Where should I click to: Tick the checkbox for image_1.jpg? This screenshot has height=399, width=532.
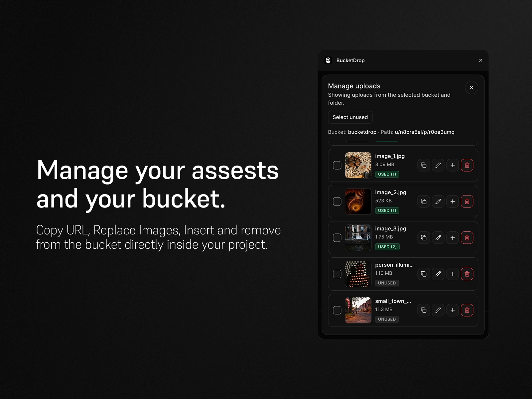coord(337,165)
